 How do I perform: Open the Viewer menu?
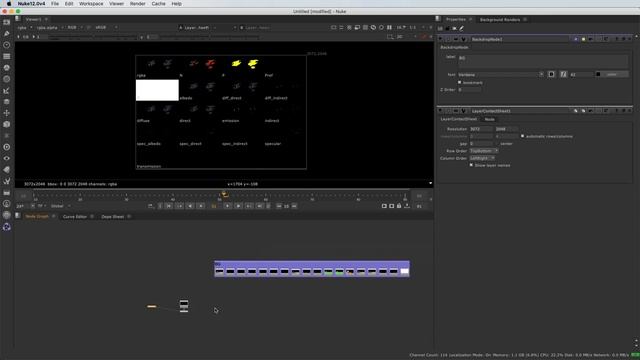[116, 4]
